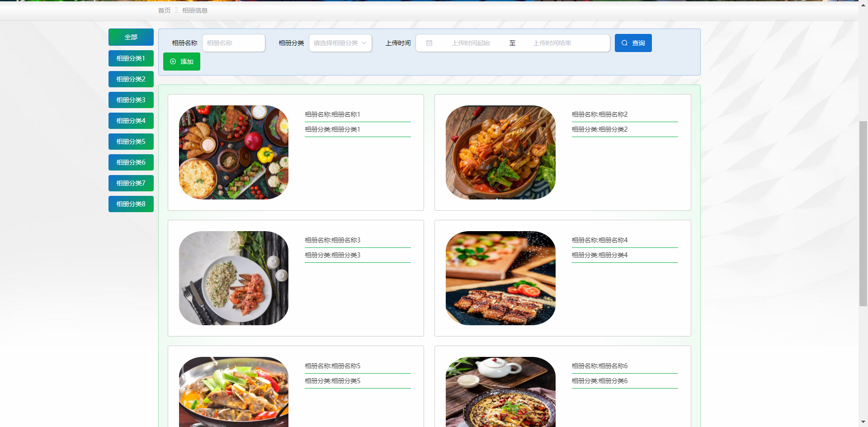The height and width of the screenshot is (427, 868).
Task: Click text 相册分类:相册分类4
Action: click(x=599, y=255)
